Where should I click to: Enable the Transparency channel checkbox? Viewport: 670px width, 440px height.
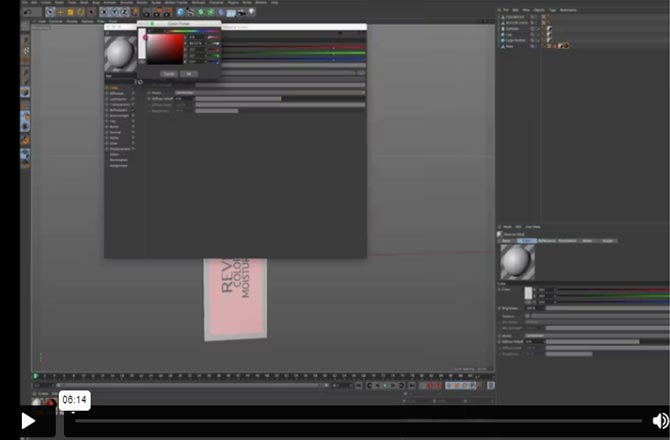[133, 104]
